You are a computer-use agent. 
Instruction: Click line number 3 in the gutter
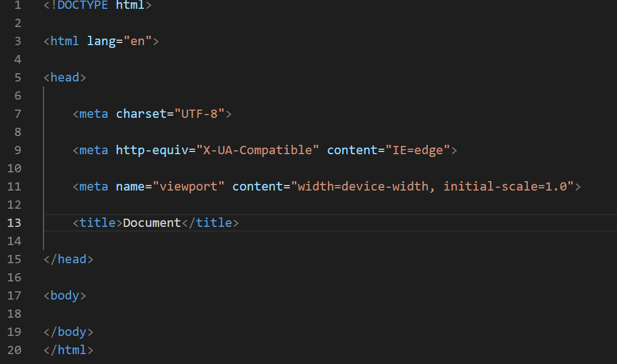tap(18, 41)
